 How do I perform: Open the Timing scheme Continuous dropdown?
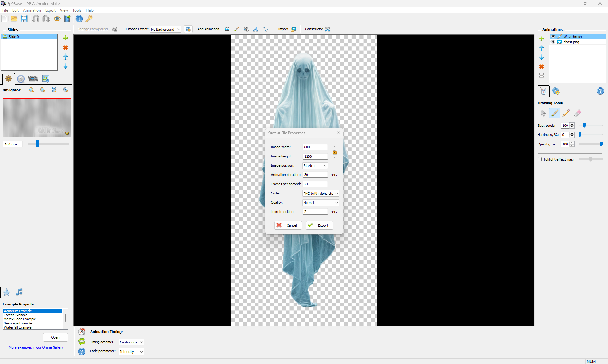[131, 342]
